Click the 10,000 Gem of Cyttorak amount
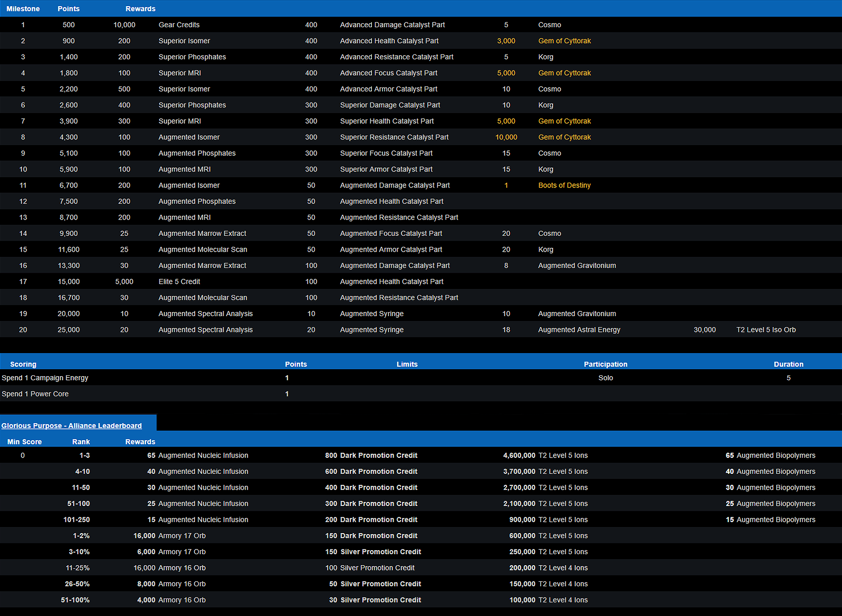 click(x=506, y=137)
